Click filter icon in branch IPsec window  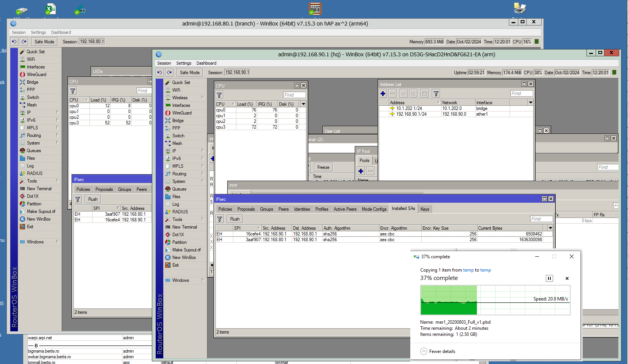pyautogui.click(x=78, y=199)
